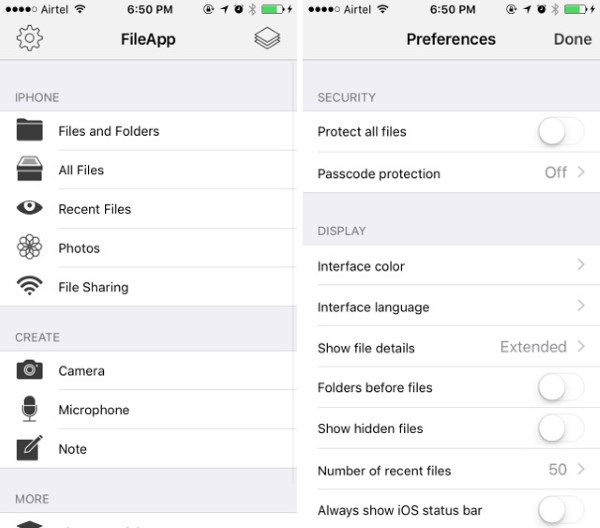Open the Photos flower icon
The image size is (600, 528).
[x=30, y=247]
